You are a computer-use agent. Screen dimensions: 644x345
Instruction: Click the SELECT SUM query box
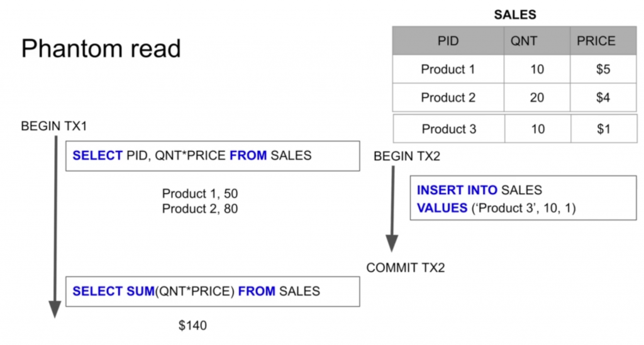click(213, 291)
